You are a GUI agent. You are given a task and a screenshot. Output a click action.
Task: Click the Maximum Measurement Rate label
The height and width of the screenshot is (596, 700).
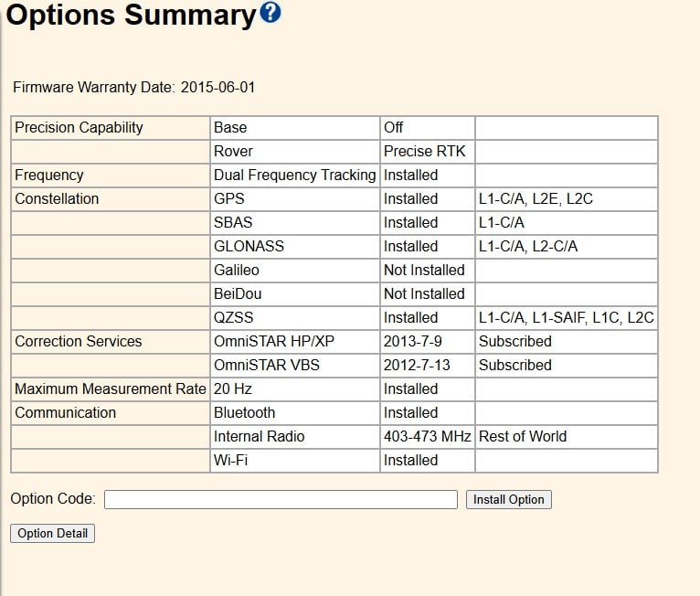click(x=110, y=388)
